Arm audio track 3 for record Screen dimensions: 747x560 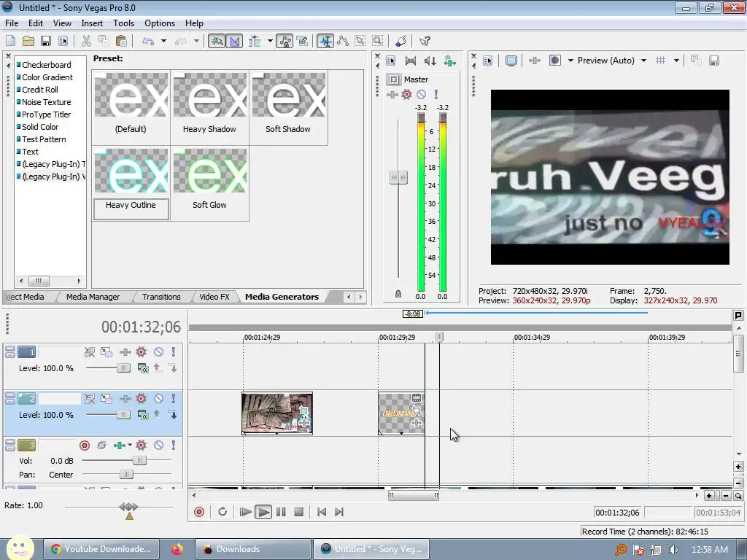85,446
